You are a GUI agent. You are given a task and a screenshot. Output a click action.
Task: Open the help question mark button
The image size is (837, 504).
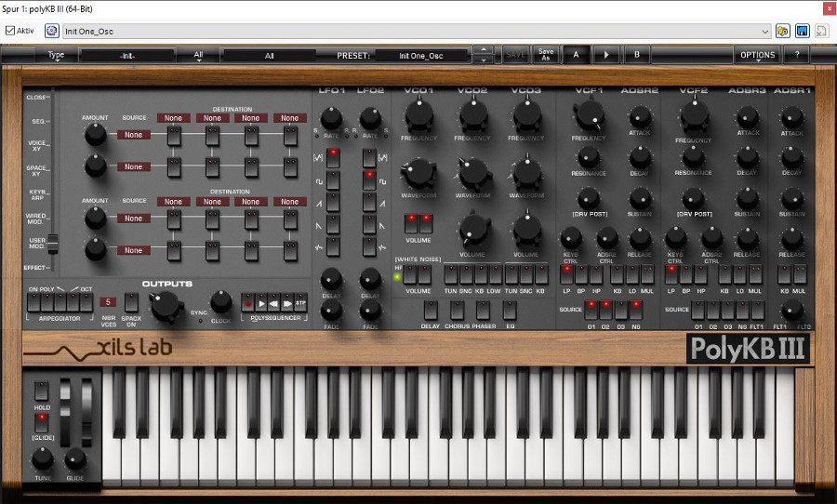797,55
